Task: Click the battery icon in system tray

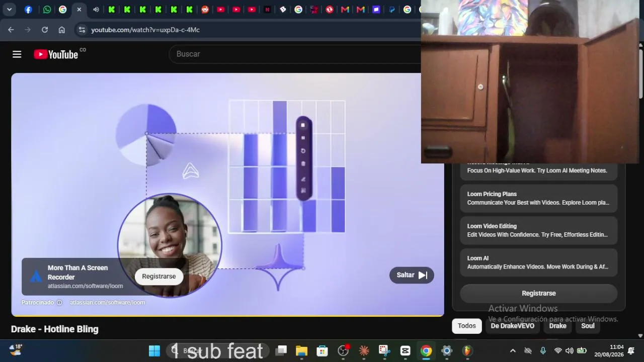Action: (582, 351)
